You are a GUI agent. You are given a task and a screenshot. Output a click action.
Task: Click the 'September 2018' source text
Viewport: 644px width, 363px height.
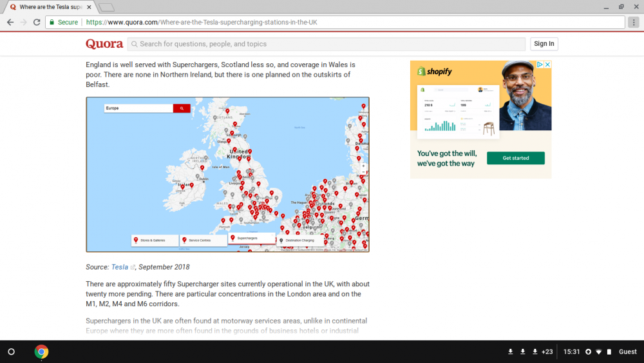[x=164, y=267]
